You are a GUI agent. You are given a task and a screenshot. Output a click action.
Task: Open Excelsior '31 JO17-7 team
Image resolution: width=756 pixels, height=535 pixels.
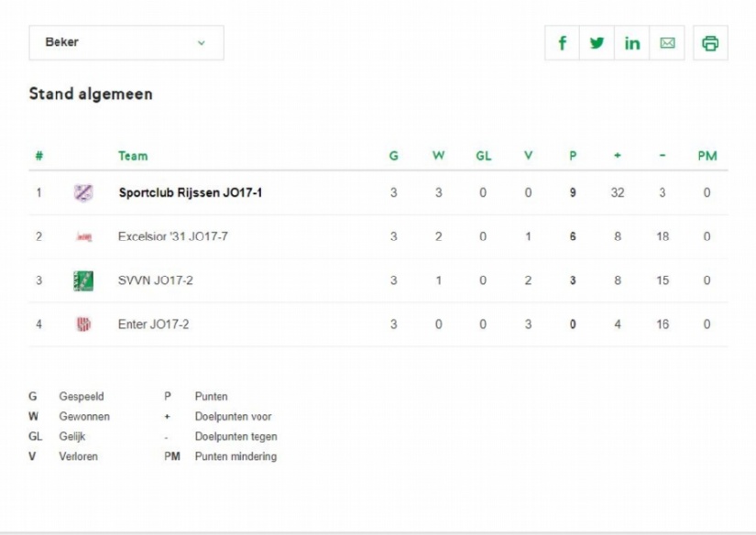pyautogui.click(x=173, y=236)
